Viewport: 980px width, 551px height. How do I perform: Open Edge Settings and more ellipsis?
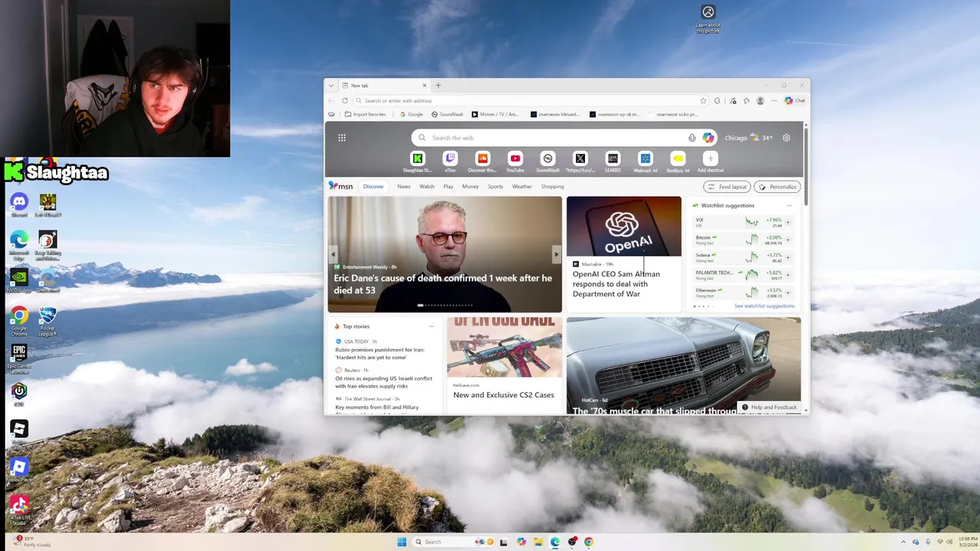point(774,100)
